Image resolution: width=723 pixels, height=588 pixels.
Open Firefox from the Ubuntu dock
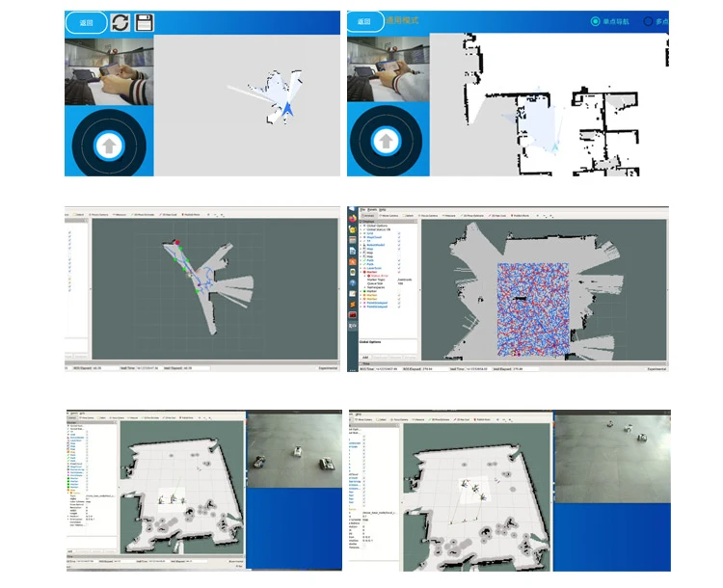click(352, 219)
